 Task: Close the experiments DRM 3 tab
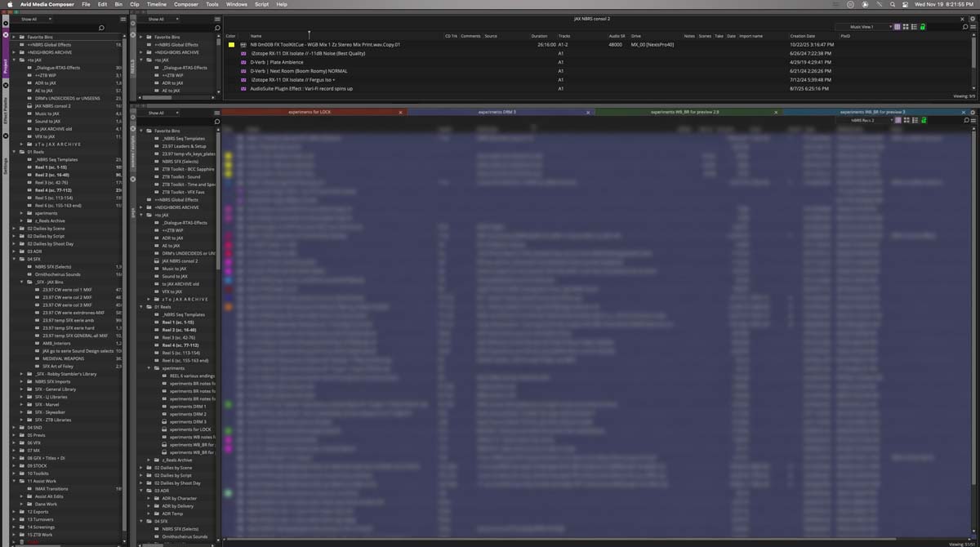[588, 111]
